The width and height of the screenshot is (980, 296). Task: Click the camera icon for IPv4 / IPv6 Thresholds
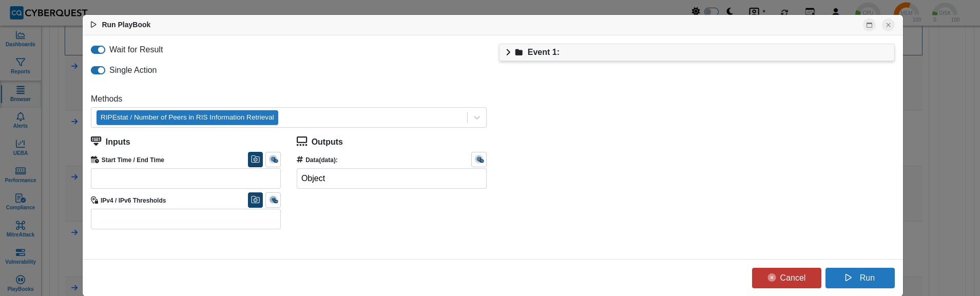click(255, 200)
